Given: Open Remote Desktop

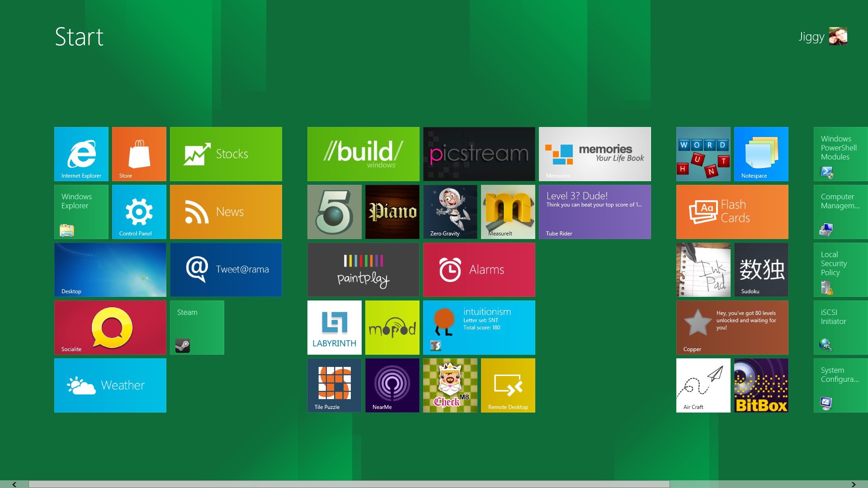Looking at the screenshot, I should tap(508, 385).
